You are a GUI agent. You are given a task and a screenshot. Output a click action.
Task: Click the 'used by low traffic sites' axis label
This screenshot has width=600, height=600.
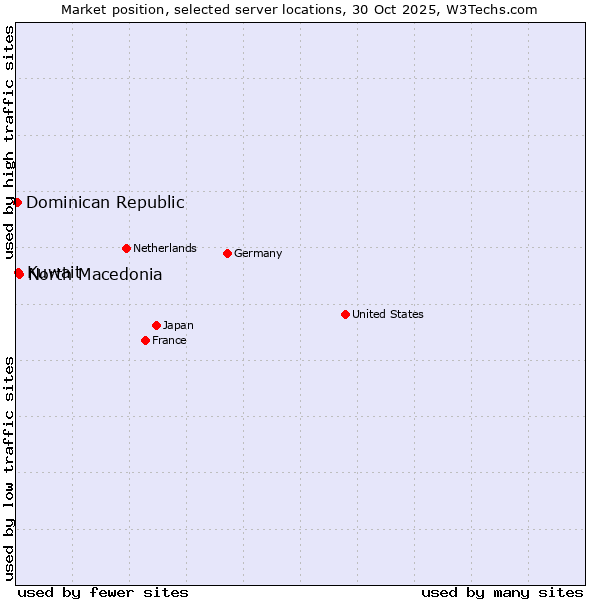pyautogui.click(x=9, y=467)
